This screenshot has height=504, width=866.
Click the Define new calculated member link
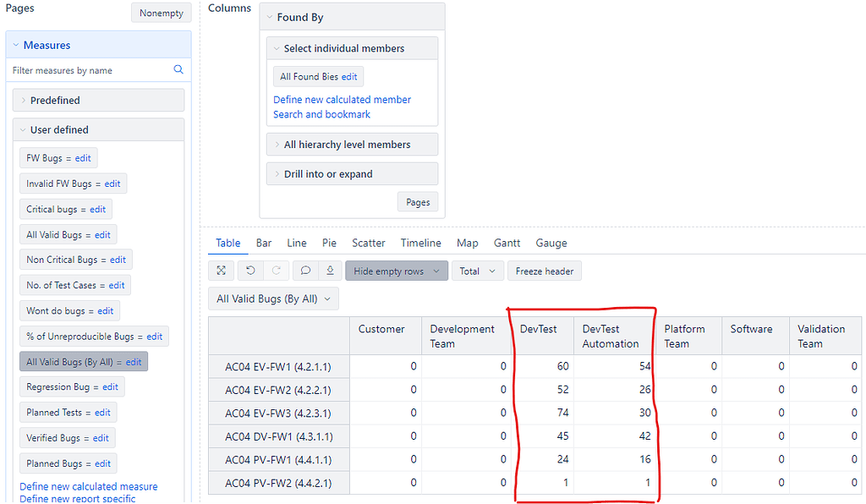(342, 99)
